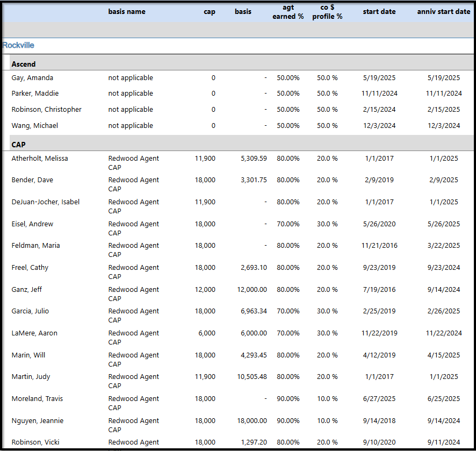Select agent Ganz, Jeff
The height and width of the screenshot is (451, 476).
pos(27,289)
